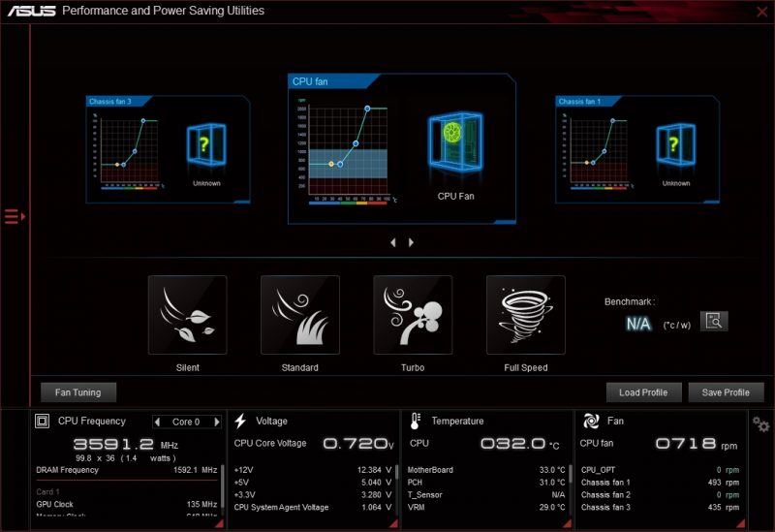The width and height of the screenshot is (775, 532).
Task: Click the CPU Core Voltage value 0.720
Action: pos(358,444)
